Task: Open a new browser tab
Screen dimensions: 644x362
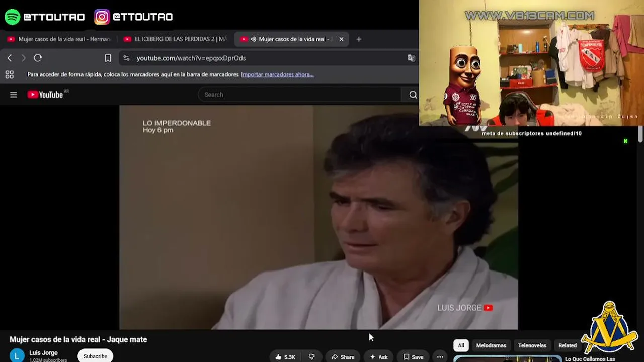Action: (359, 39)
